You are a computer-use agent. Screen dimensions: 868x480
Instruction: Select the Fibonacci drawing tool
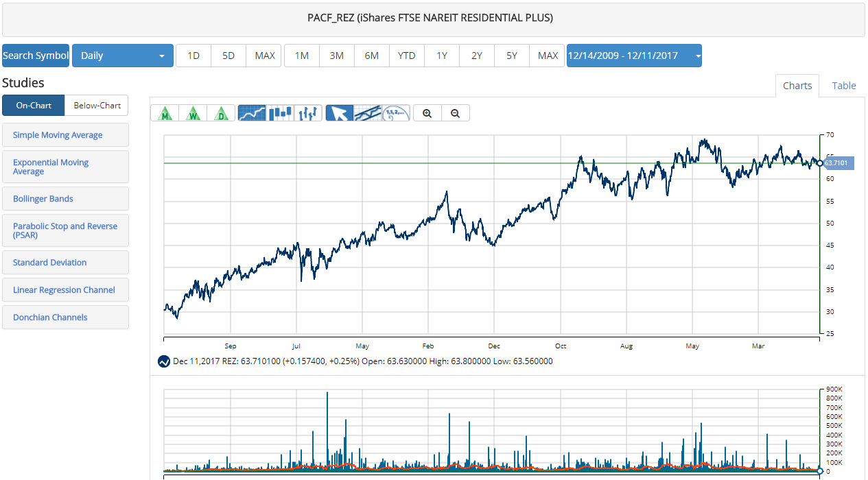[395, 113]
